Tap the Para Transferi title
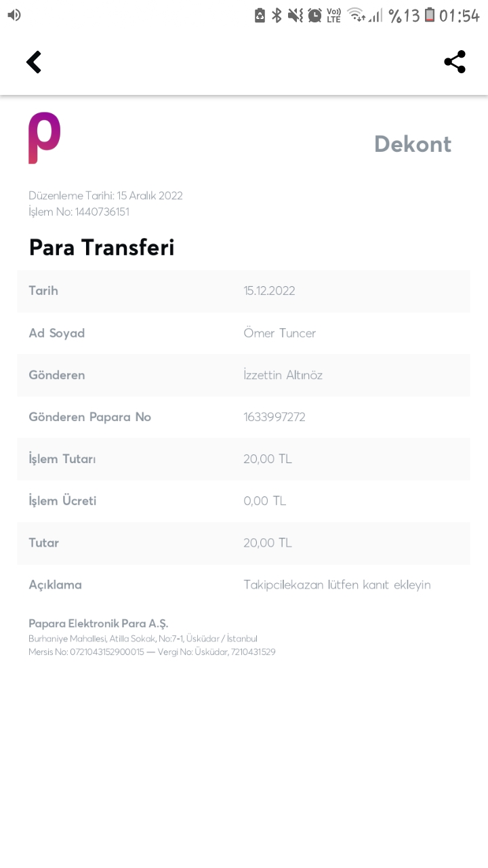This screenshot has height=868, width=488. (102, 248)
